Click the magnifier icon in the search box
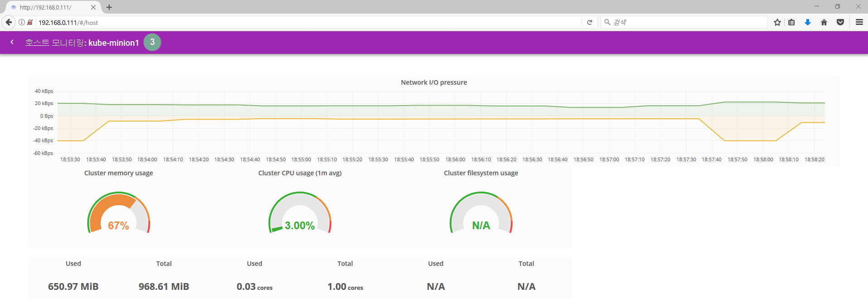Screen dimensions: 868x308 pos(608,22)
